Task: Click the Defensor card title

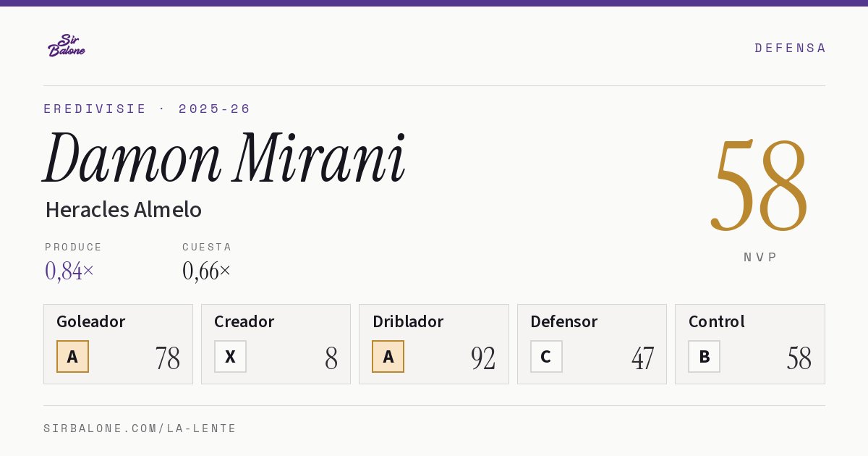Action: 564,321
